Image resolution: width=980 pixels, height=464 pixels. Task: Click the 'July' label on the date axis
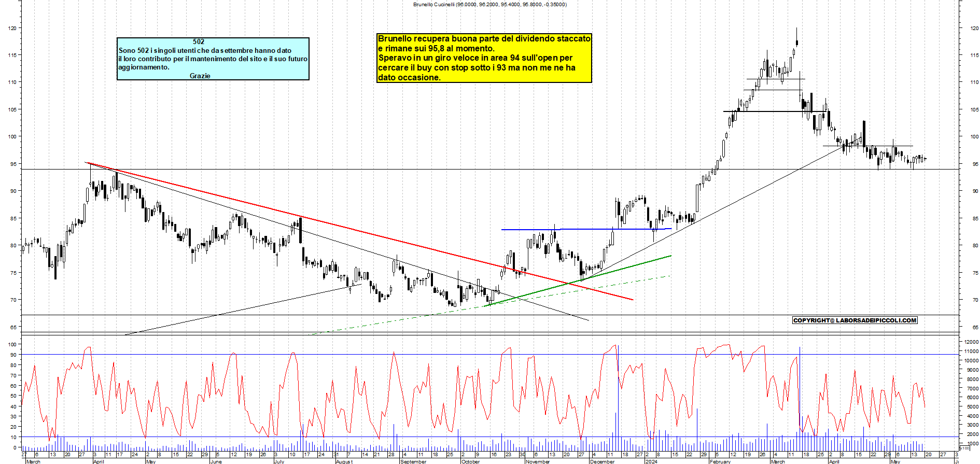pos(279,461)
